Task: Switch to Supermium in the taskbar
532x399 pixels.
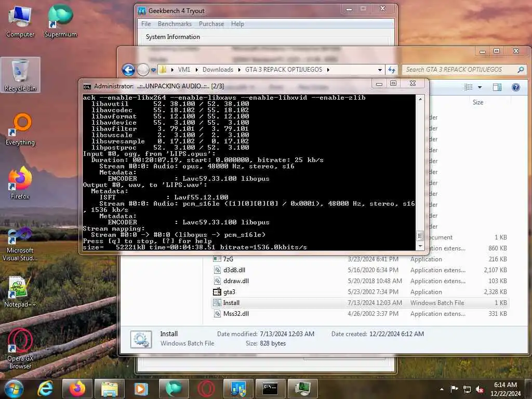Action: coord(174,389)
